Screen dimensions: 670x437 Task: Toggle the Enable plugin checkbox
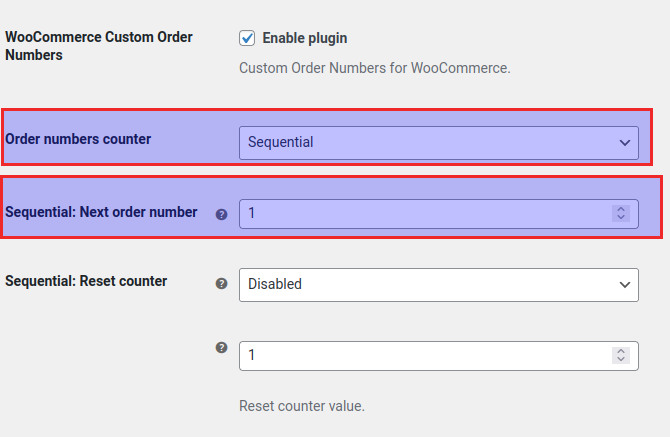pyautogui.click(x=248, y=38)
